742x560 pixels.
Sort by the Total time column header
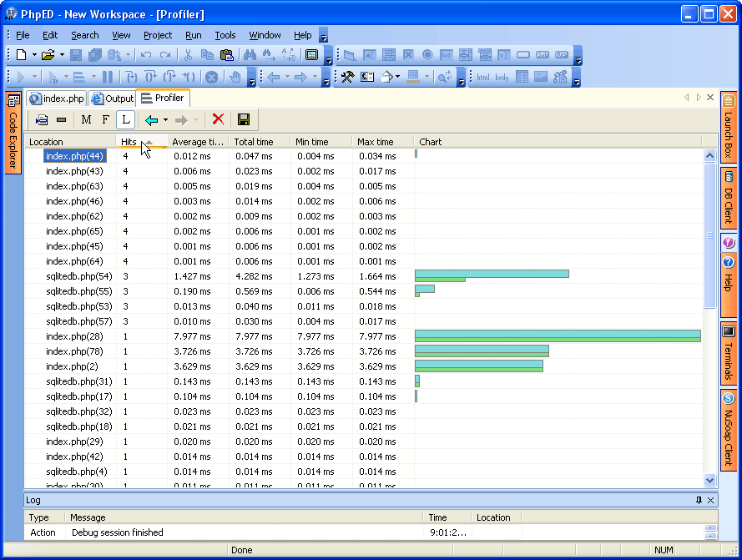[x=254, y=142]
